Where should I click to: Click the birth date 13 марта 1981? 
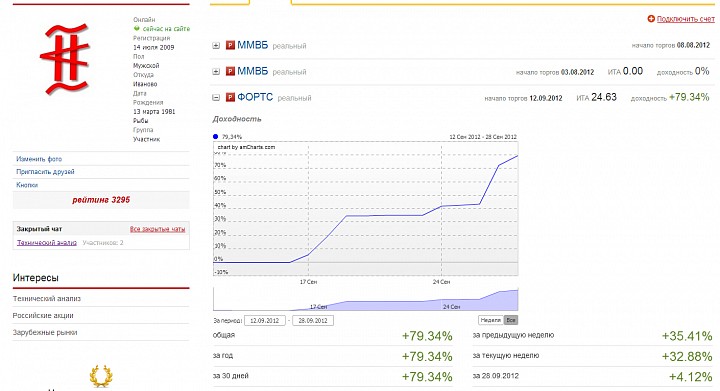tap(154, 112)
